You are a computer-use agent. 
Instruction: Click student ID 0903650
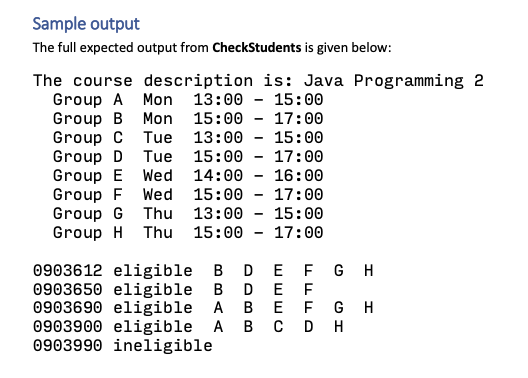pyautogui.click(x=67, y=289)
